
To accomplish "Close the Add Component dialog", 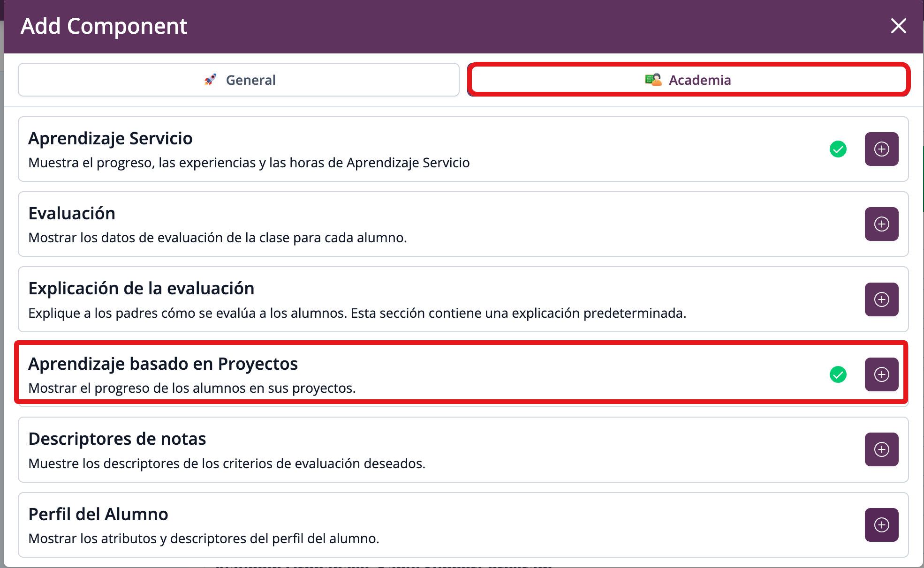I will pos(898,26).
